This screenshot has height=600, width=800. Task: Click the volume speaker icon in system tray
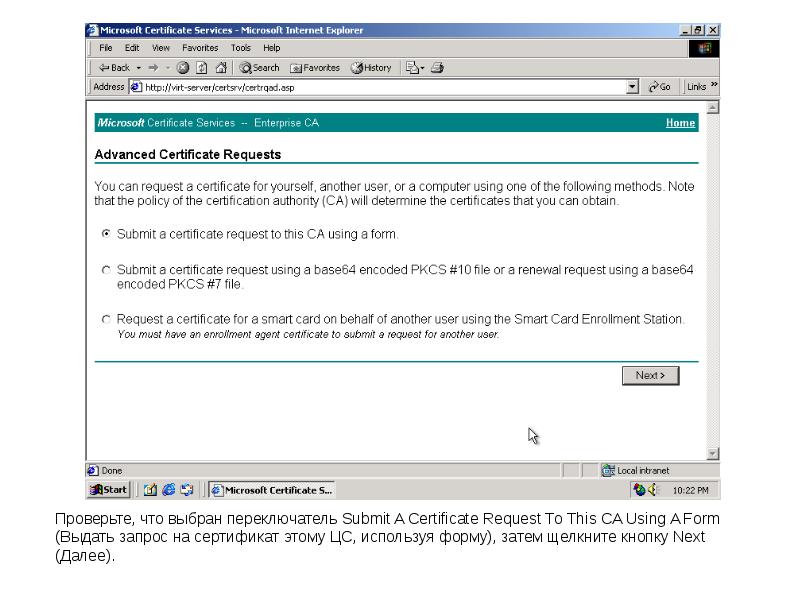(x=653, y=490)
